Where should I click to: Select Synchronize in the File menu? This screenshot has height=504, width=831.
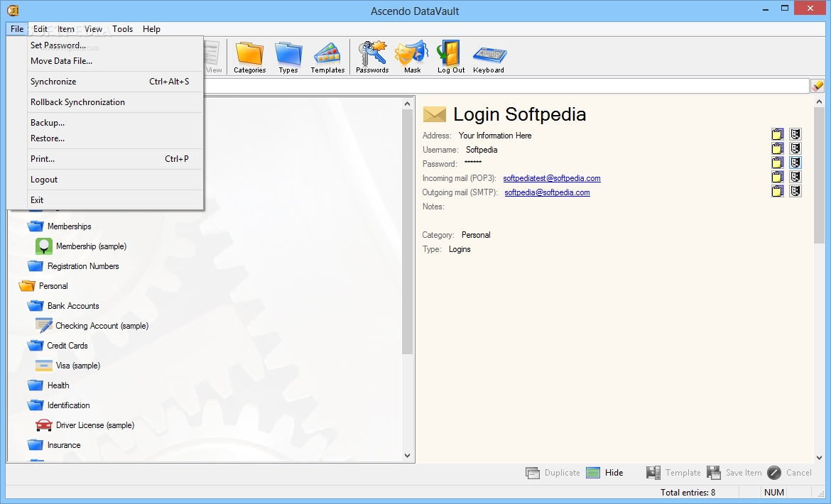(x=105, y=82)
